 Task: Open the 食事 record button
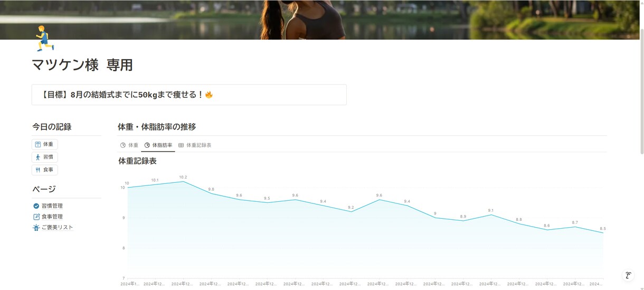45,170
